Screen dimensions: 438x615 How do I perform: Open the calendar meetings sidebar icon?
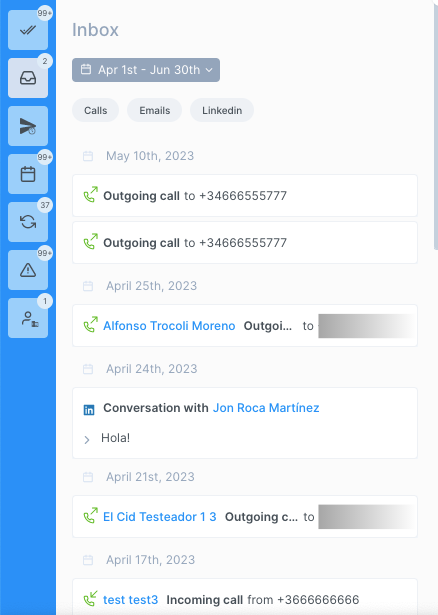point(28,174)
